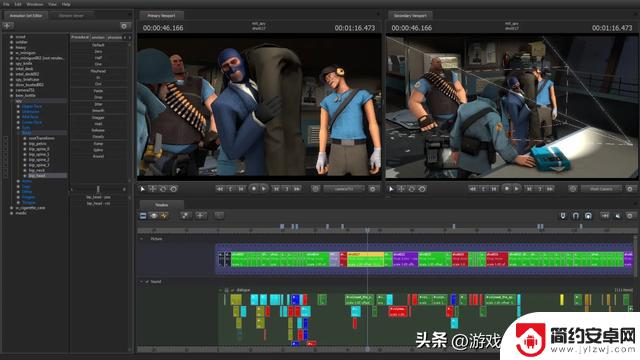Toggle recording in Secondary Viewport

(507, 189)
